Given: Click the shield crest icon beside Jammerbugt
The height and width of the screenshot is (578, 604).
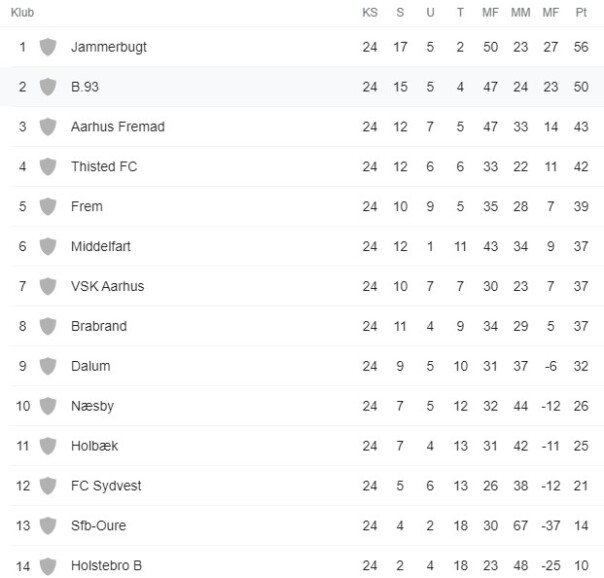Looking at the screenshot, I should click(48, 47).
